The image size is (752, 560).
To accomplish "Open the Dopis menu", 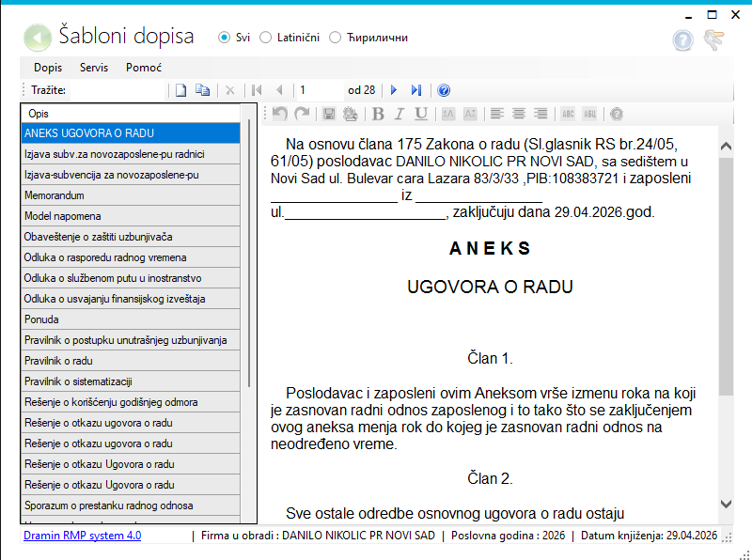I will pyautogui.click(x=48, y=68).
